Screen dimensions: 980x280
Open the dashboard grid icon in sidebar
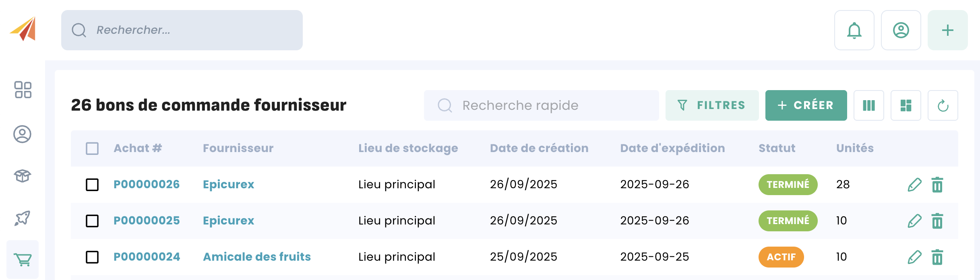point(23,90)
